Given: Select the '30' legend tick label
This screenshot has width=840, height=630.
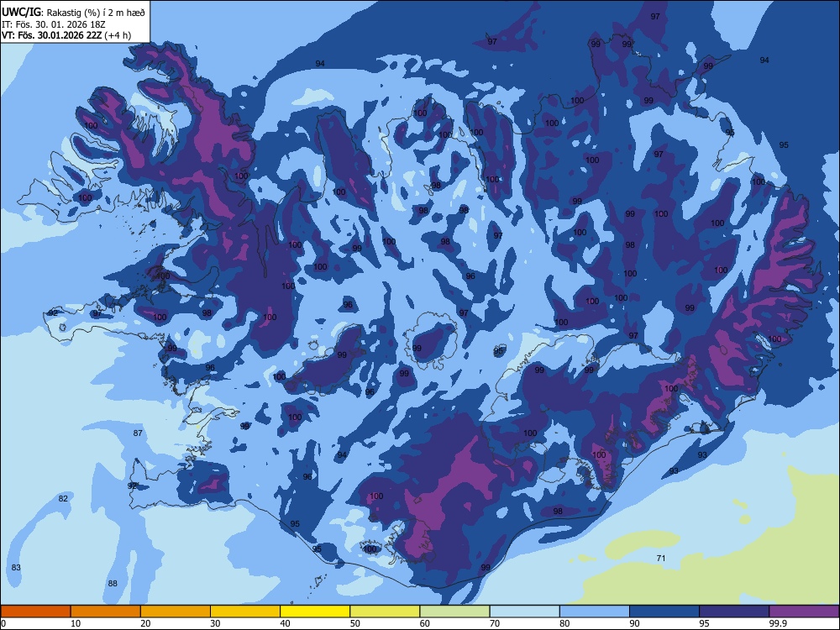Looking at the screenshot, I should click(x=215, y=623).
